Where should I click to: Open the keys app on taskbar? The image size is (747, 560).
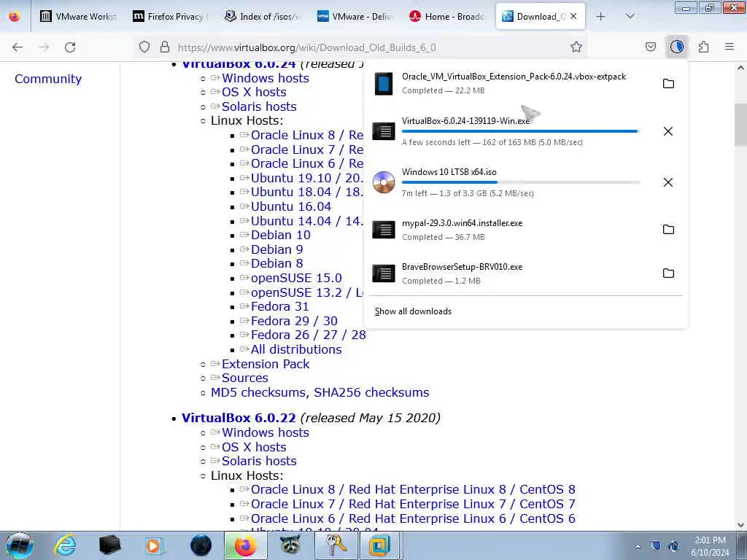[336, 545]
